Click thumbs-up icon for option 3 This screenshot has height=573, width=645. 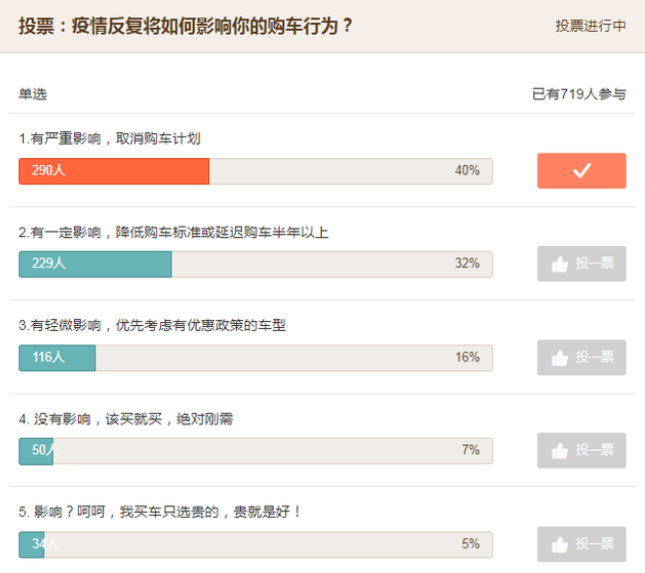tap(559, 358)
